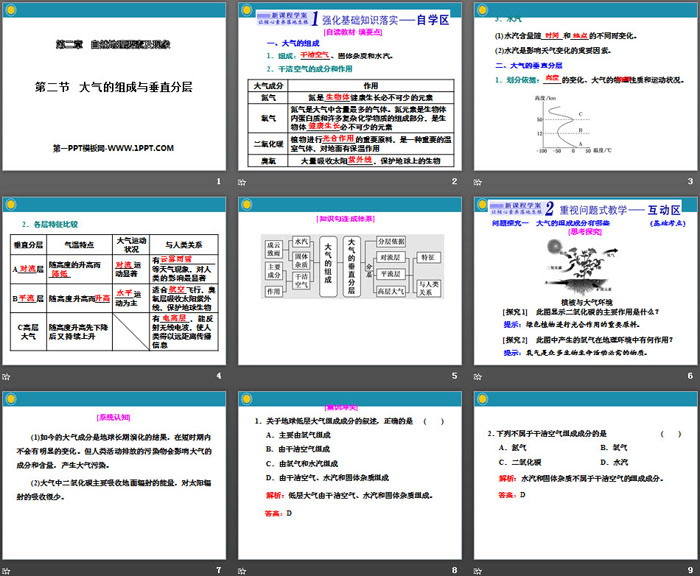
Task: Click slide number label '4'
Action: point(219,376)
